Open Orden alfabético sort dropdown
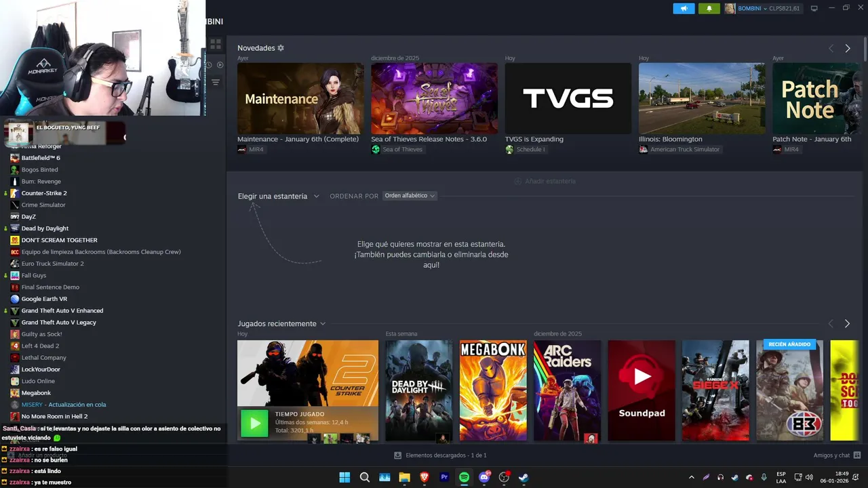The image size is (868, 488). click(410, 196)
